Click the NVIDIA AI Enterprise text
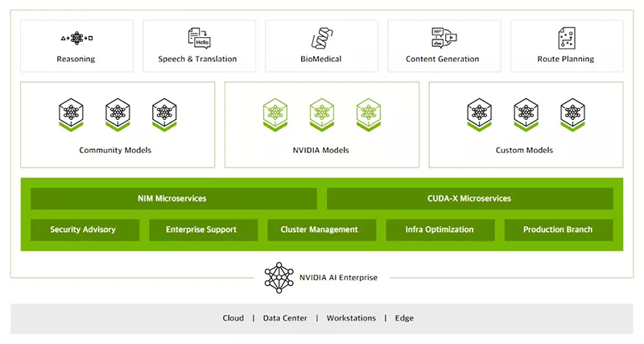The image size is (644, 344). (338, 278)
